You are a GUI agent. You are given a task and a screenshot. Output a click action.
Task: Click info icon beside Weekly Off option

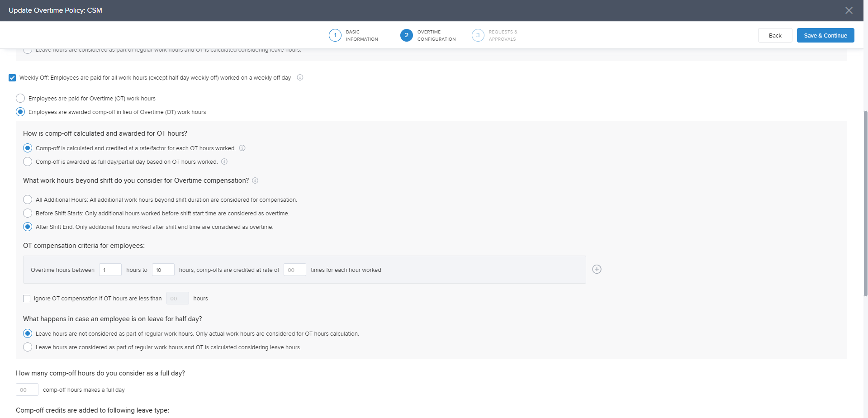(x=300, y=77)
